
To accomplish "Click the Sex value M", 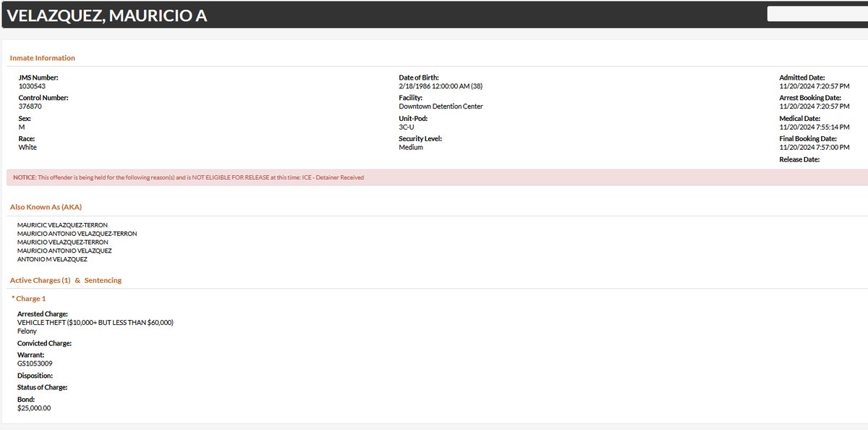I will [x=21, y=127].
